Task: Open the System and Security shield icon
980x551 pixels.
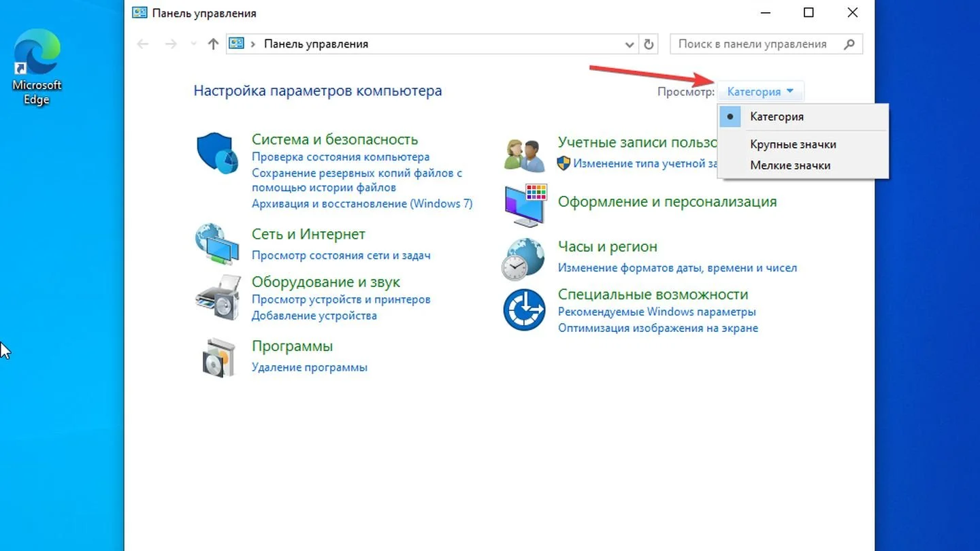Action: 218,154
